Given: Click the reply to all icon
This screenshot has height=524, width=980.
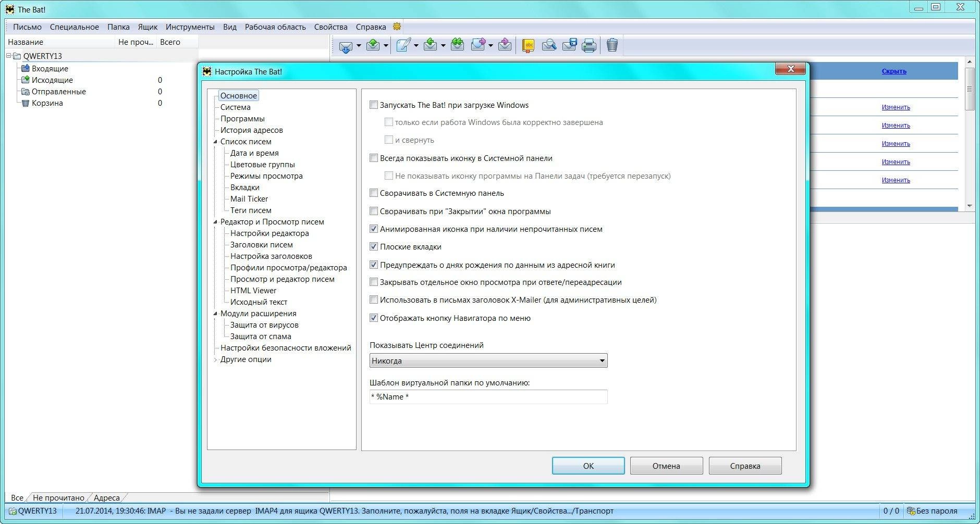Looking at the screenshot, I should (x=457, y=45).
